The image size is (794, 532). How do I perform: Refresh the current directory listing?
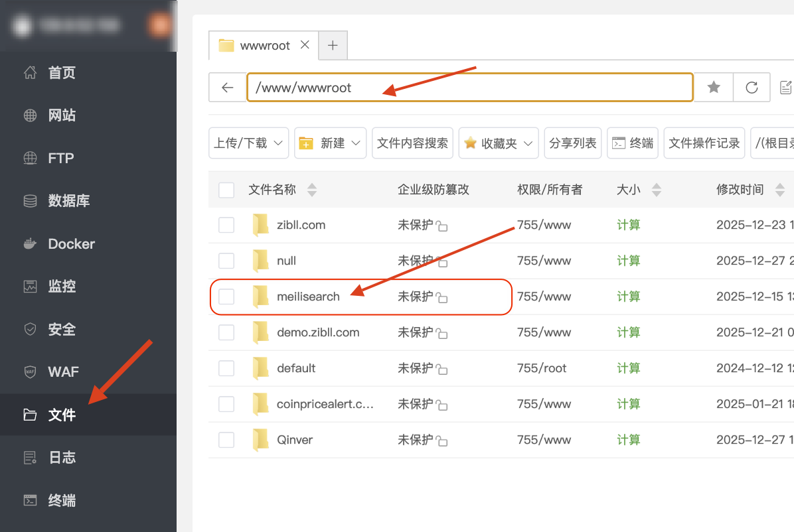click(x=751, y=87)
